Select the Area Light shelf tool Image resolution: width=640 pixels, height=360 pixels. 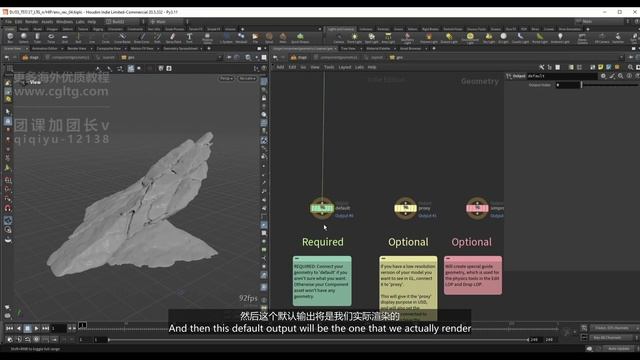(388, 38)
